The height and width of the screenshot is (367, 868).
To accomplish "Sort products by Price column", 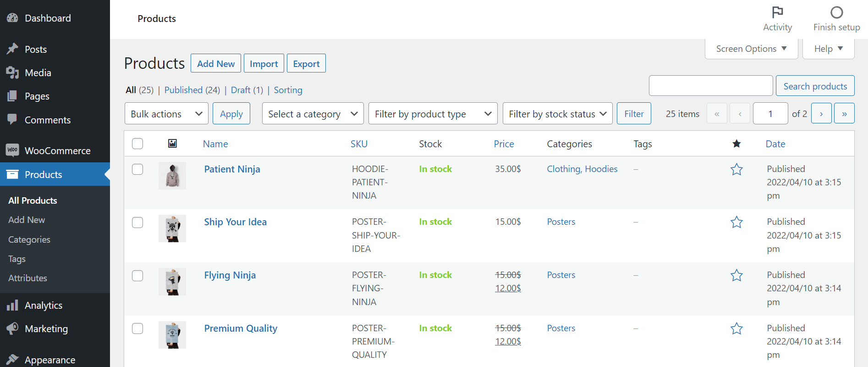I will pos(504,144).
